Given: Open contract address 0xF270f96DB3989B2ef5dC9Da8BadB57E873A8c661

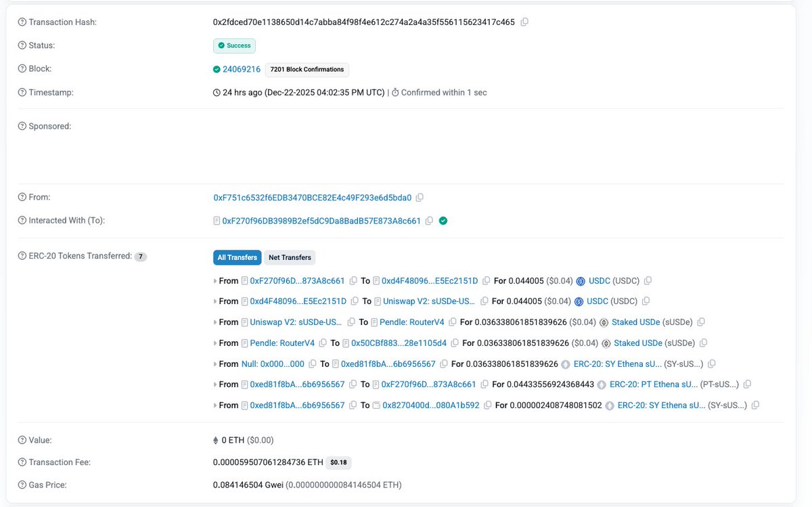Looking at the screenshot, I should (321, 221).
